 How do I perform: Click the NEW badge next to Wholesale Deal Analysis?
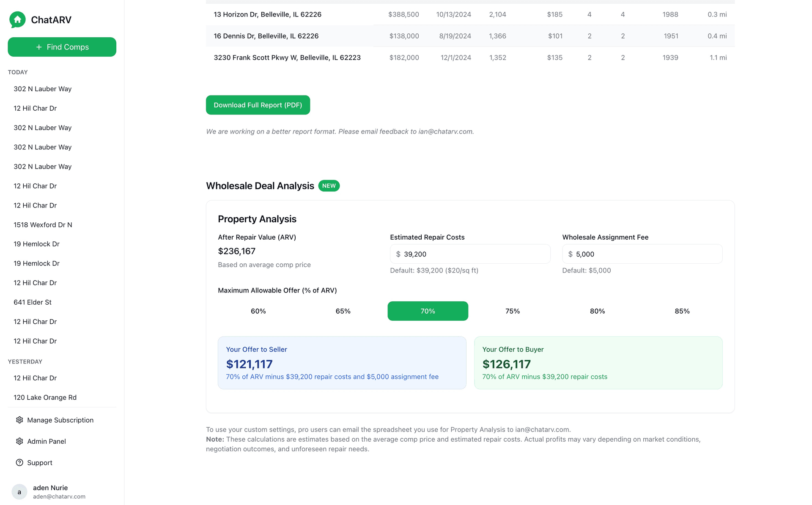(x=329, y=186)
